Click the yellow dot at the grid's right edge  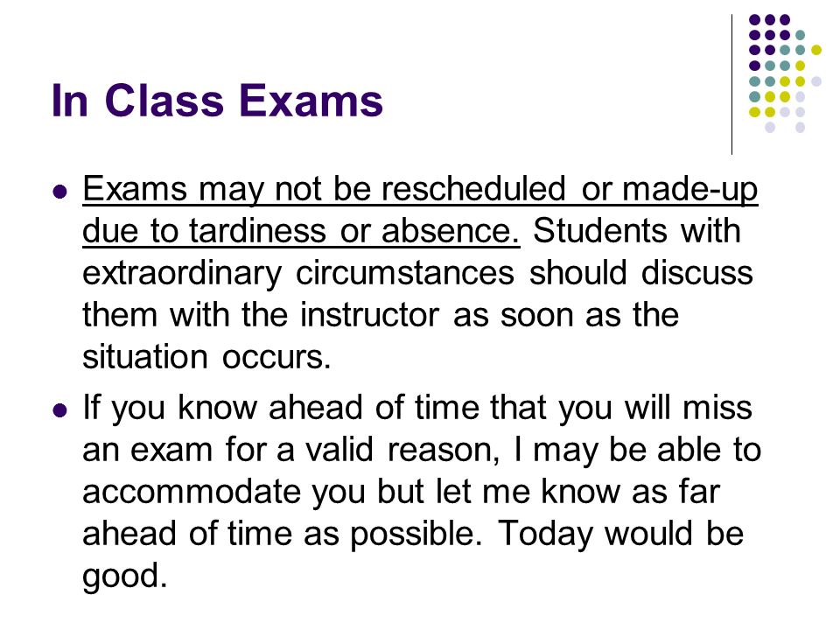(815, 51)
